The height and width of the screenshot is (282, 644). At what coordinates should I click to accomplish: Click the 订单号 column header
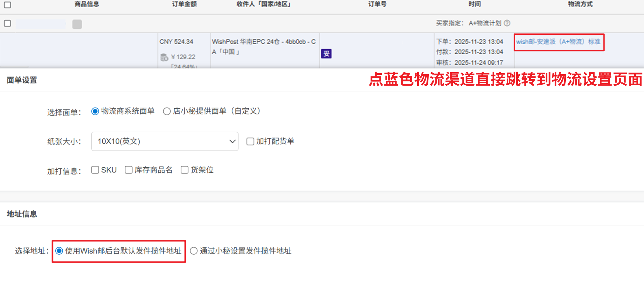(377, 4)
